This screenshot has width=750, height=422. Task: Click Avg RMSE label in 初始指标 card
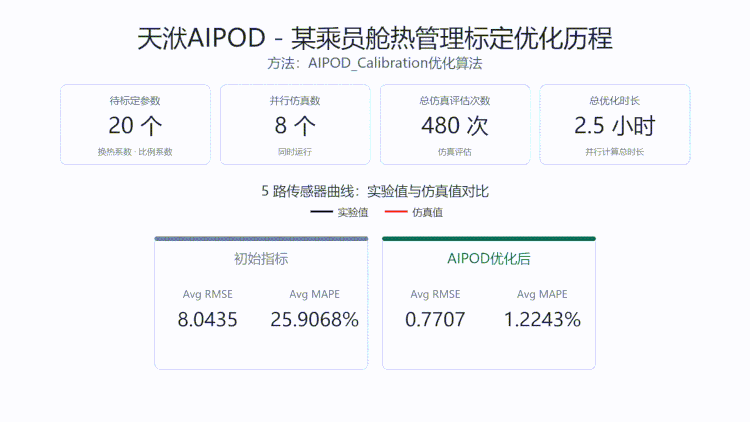208,294
